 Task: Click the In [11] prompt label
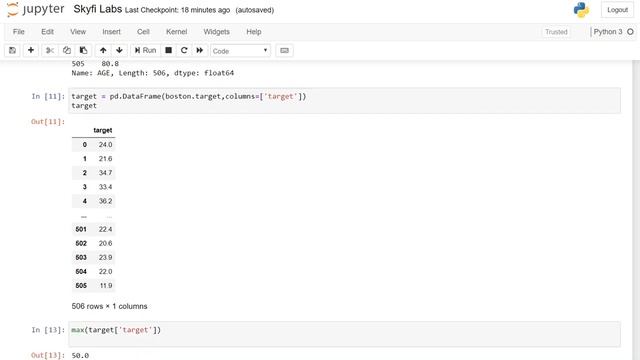click(x=48, y=96)
